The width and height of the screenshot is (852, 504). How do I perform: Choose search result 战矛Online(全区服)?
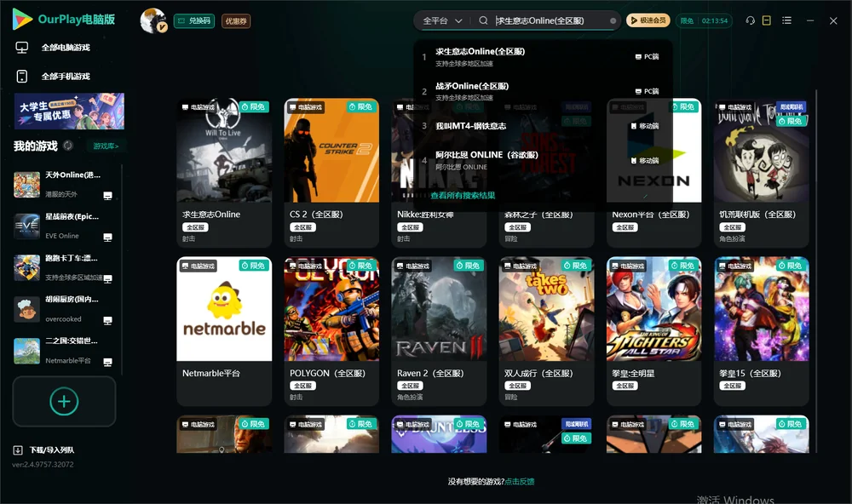point(543,91)
